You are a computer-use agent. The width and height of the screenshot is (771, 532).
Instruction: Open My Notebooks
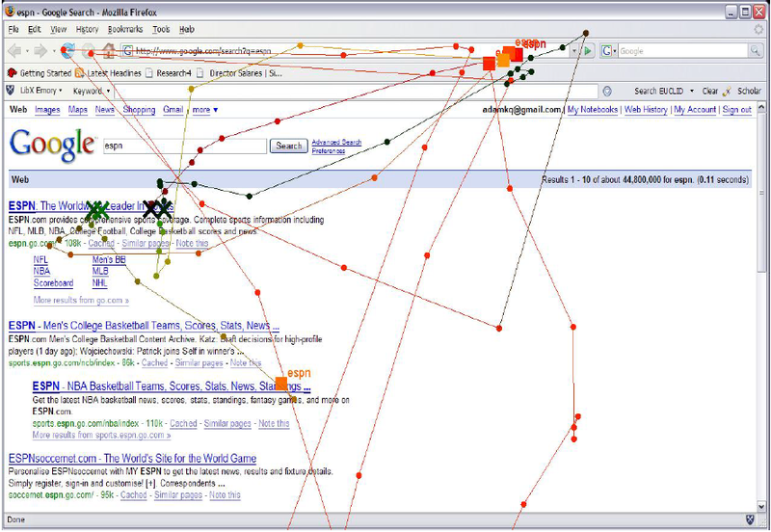[593, 110]
